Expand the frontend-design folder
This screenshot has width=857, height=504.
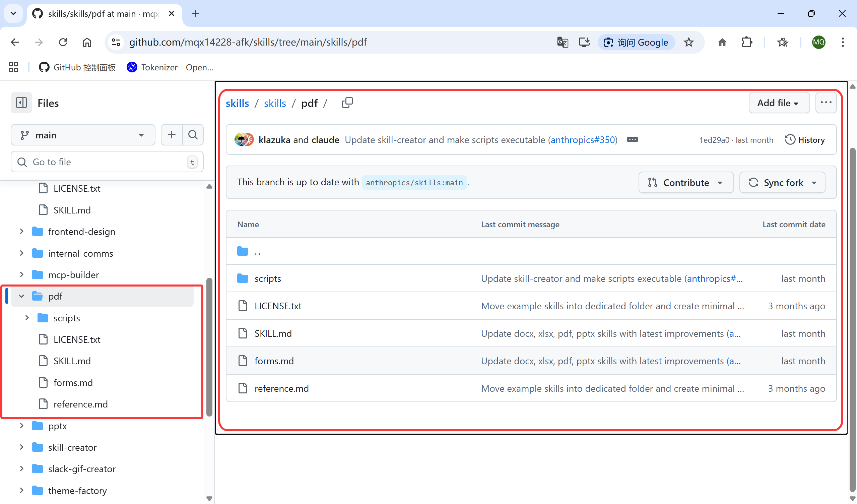click(x=21, y=232)
